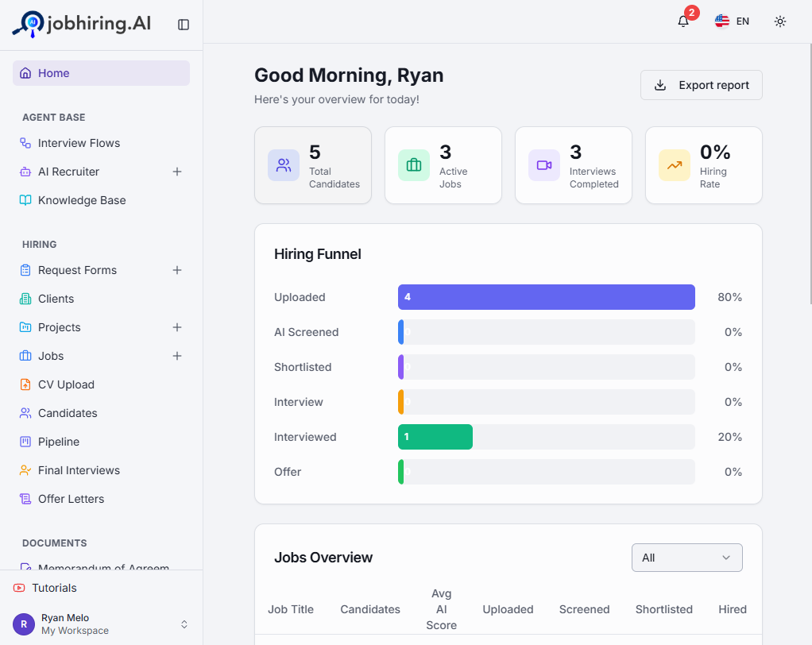Click the jobhiring.AI logo

pos(82,24)
